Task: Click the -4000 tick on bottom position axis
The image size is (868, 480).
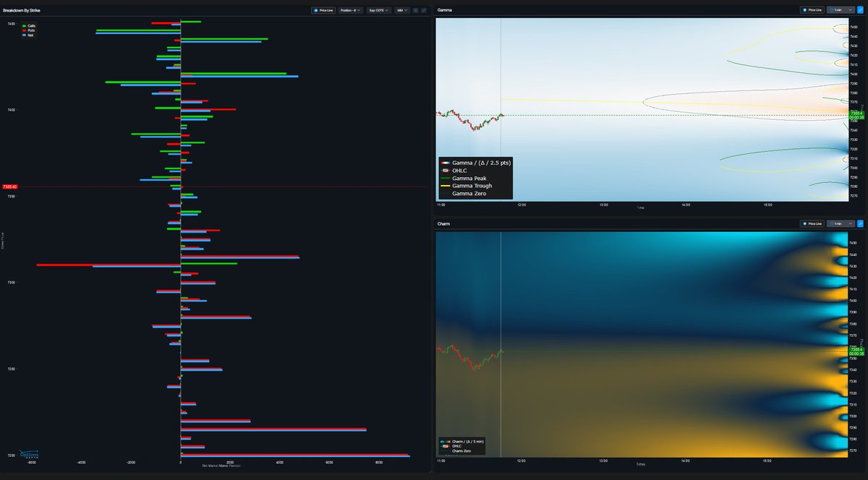Action: [x=81, y=463]
